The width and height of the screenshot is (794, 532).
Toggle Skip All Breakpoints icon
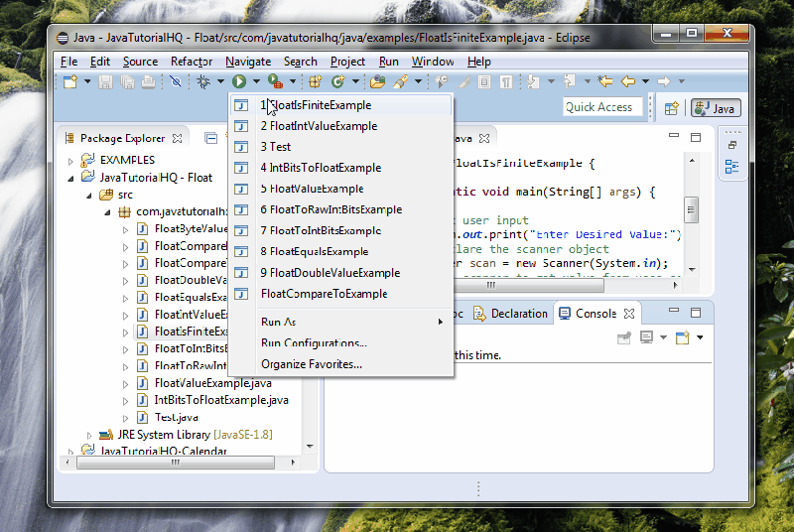tap(176, 81)
